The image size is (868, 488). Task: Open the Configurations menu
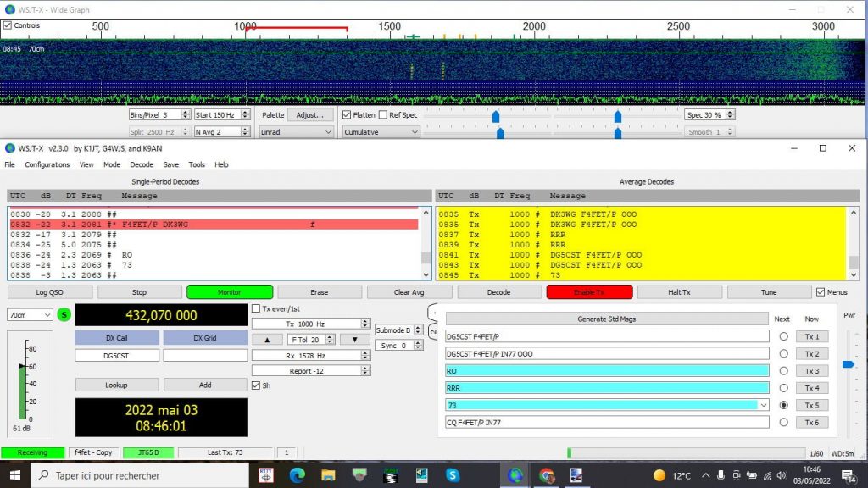(47, 164)
